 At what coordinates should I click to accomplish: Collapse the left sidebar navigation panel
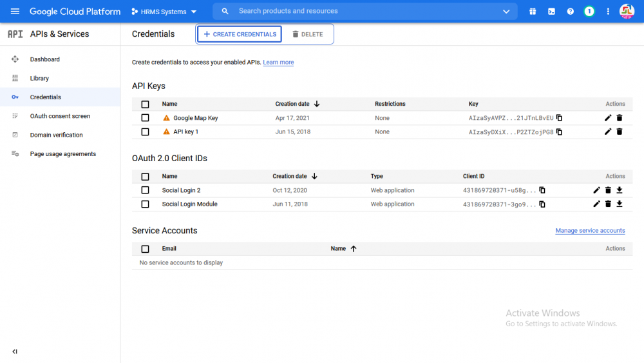(15, 351)
